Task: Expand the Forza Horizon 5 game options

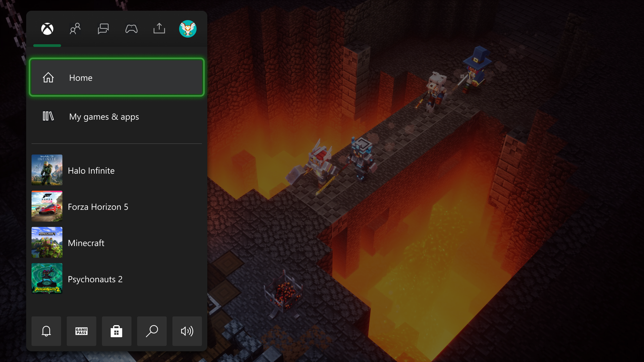Action: (x=116, y=206)
